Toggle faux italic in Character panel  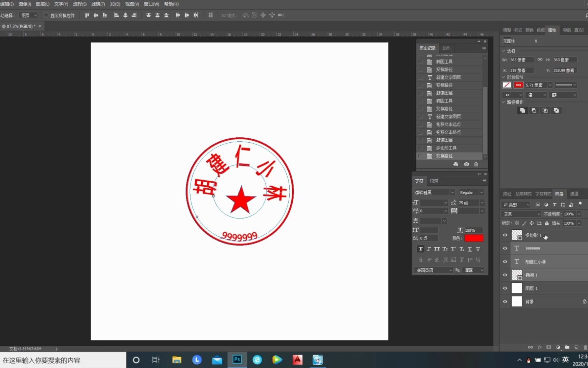(x=429, y=249)
